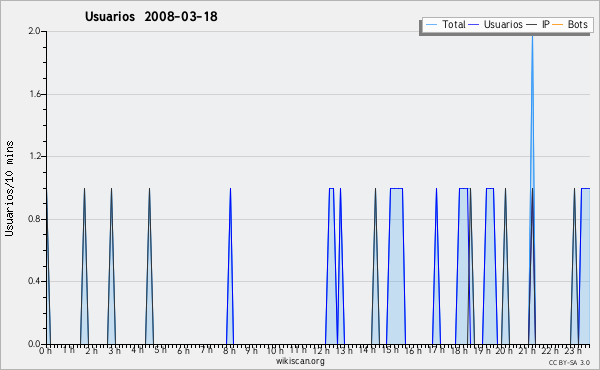This screenshot has width=600, height=370.
Task: Click the dark blue Usuarios legend line
Action: (474, 25)
